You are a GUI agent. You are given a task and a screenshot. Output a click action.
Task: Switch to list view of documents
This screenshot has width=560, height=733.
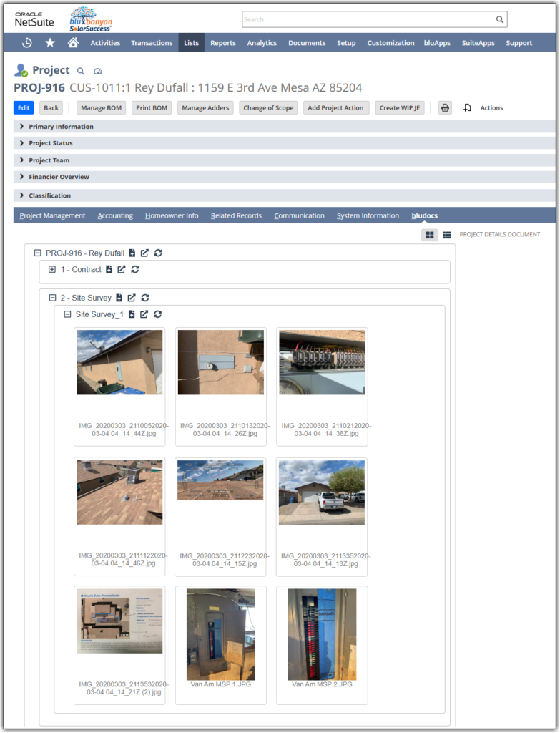pyautogui.click(x=447, y=235)
